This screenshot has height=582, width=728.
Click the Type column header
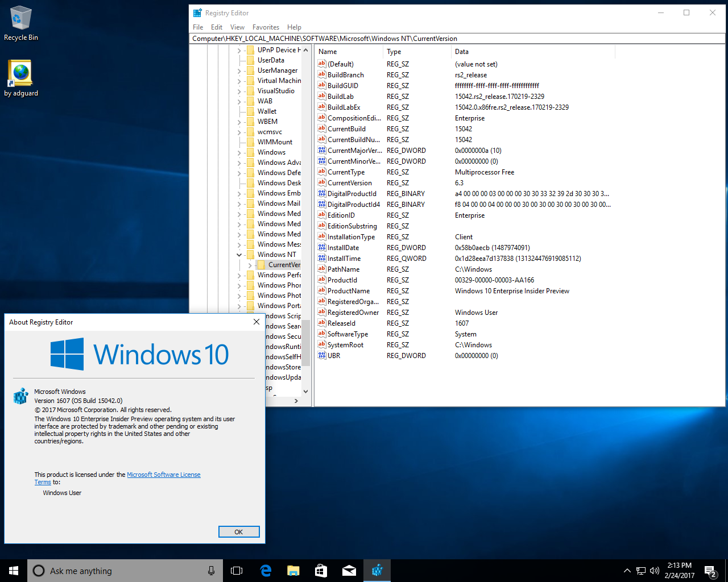pyautogui.click(x=417, y=52)
